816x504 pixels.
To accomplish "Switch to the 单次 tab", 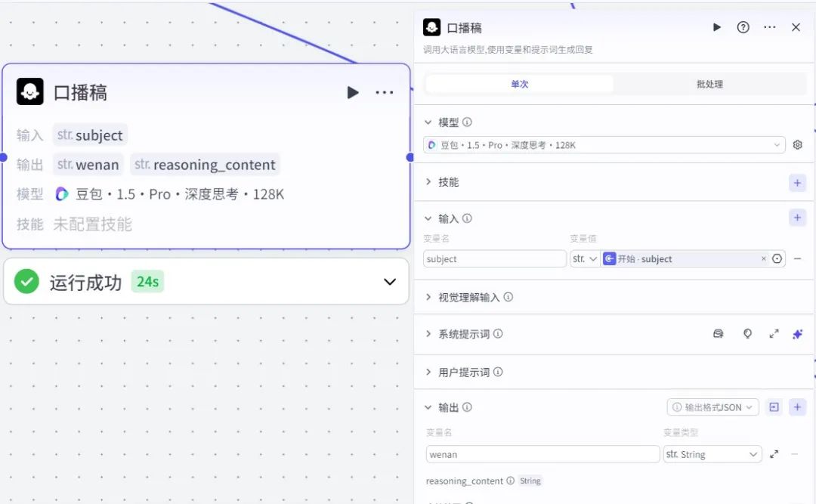I will click(x=519, y=84).
